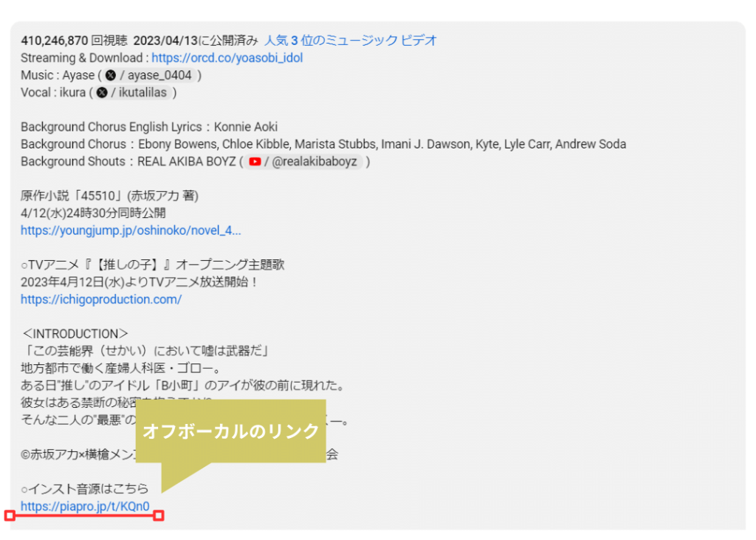Viewport: 756px width, 540px height.
Task: Click the YouTube icon beside @realakibaboyz
Action: (x=255, y=162)
